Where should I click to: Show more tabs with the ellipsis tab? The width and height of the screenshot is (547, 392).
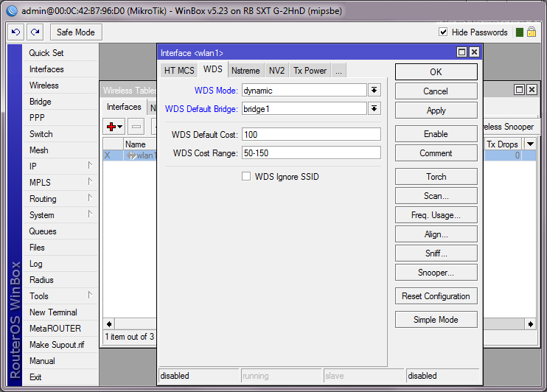pyautogui.click(x=338, y=71)
